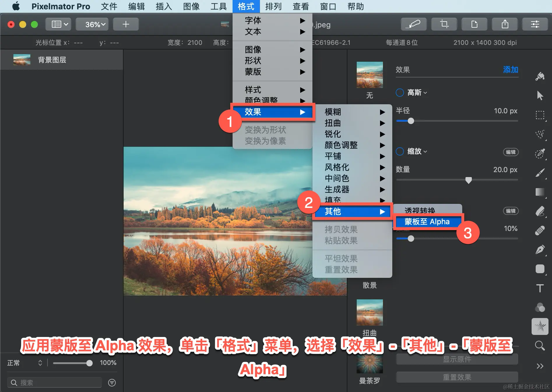Select 其他 in the effects submenu

[352, 211]
